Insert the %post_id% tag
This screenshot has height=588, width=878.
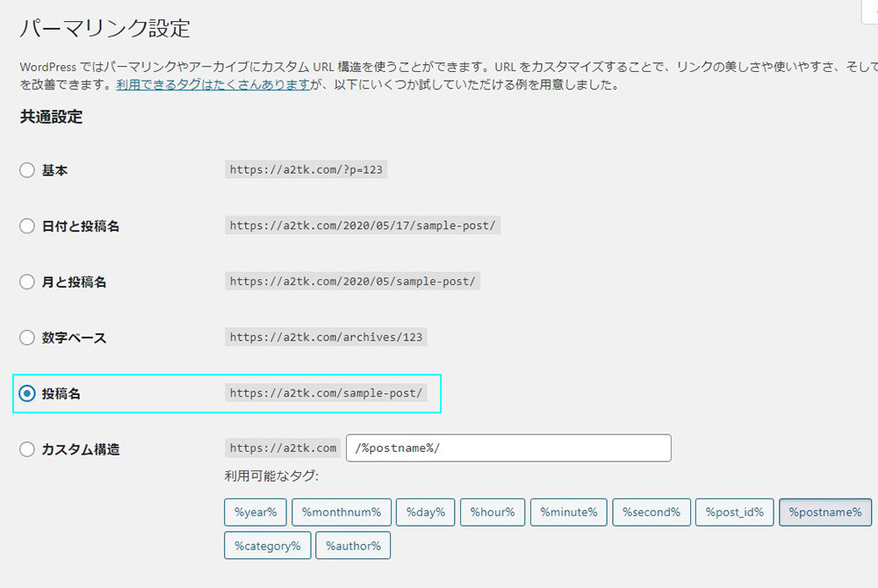coord(735,513)
